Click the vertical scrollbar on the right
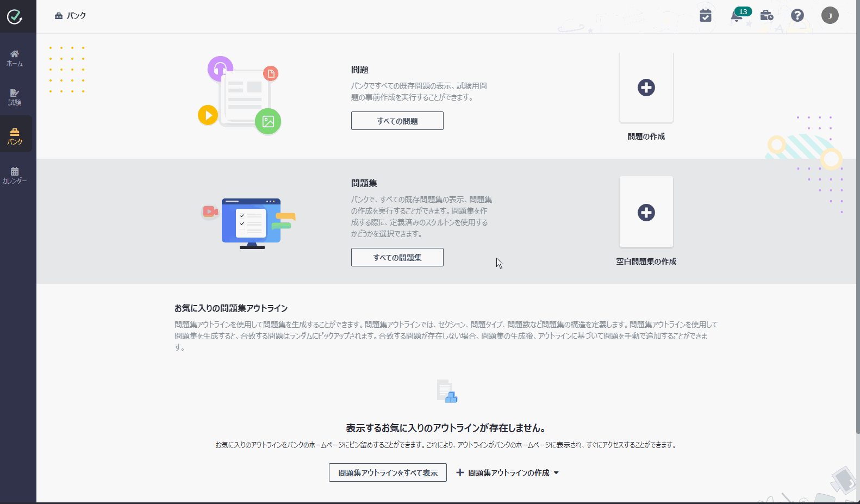 coord(857,217)
